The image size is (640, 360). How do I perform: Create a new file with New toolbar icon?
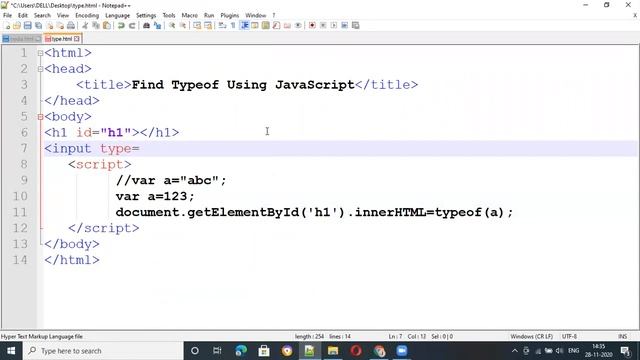[7, 26]
